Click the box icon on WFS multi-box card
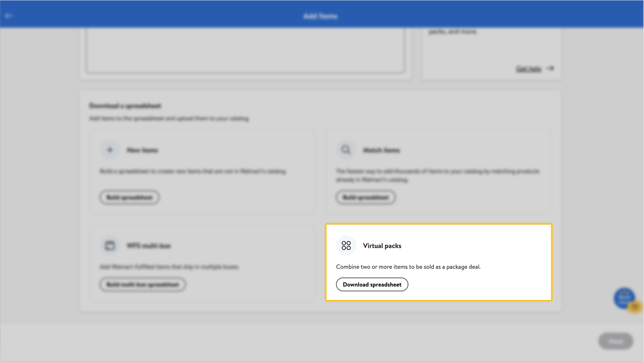 coord(110,246)
